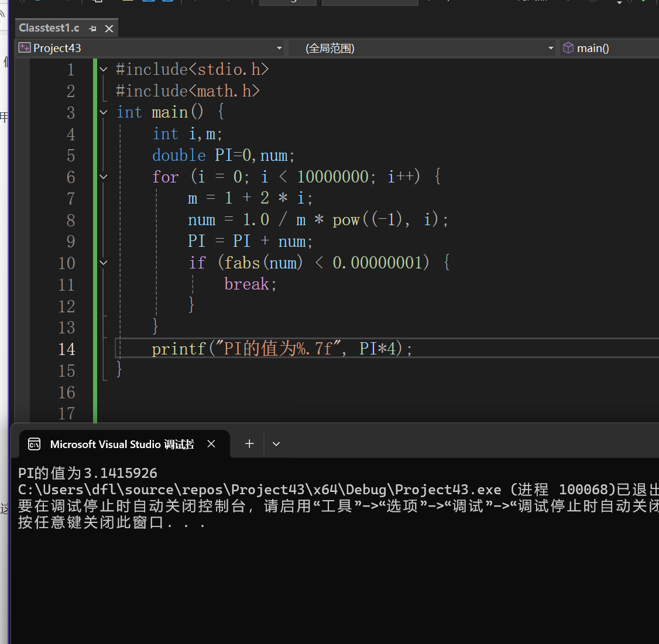Pin the Classtest1.c editor tab
Screen dimensions: 659x644
(x=92, y=28)
